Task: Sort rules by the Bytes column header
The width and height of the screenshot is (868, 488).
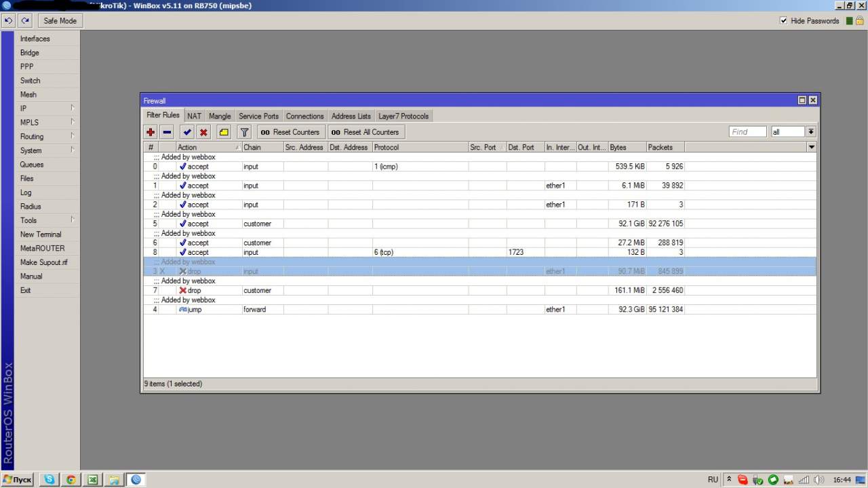Action: tap(627, 147)
